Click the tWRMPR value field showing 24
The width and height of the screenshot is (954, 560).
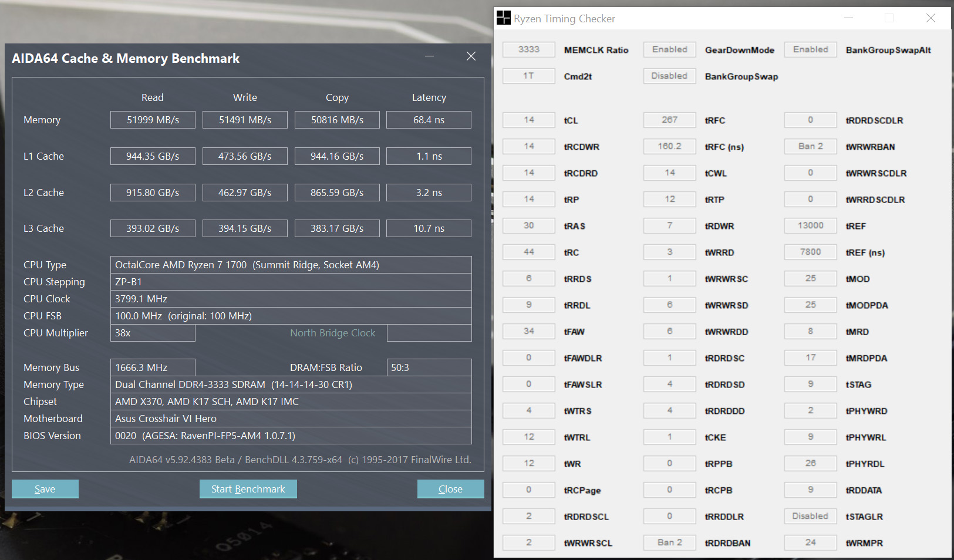[811, 542]
